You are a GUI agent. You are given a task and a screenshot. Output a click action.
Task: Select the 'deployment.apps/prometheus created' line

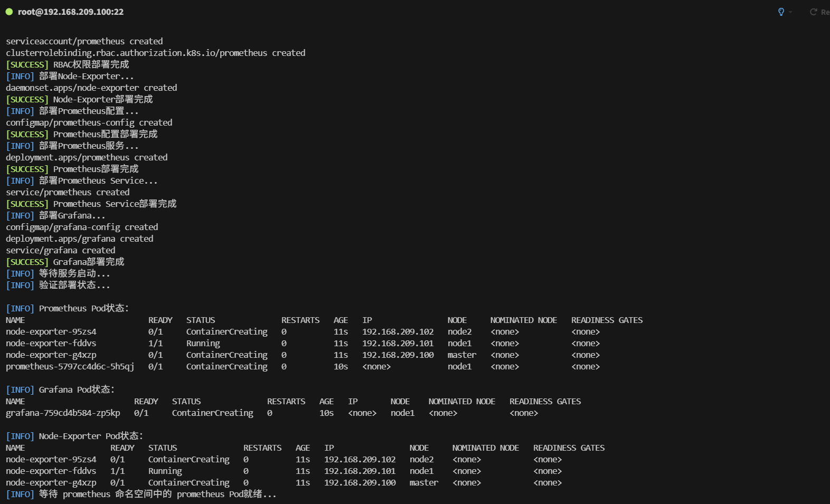pos(87,157)
